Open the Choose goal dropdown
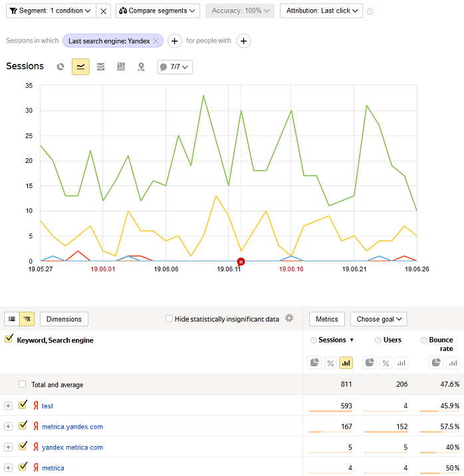This screenshot has height=476, width=464. pos(378,319)
